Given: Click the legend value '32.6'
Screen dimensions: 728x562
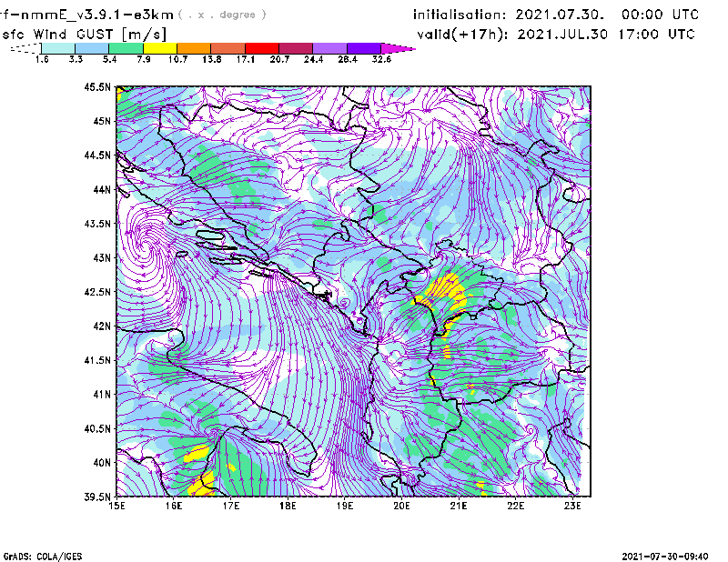Looking at the screenshot, I should tap(381, 59).
